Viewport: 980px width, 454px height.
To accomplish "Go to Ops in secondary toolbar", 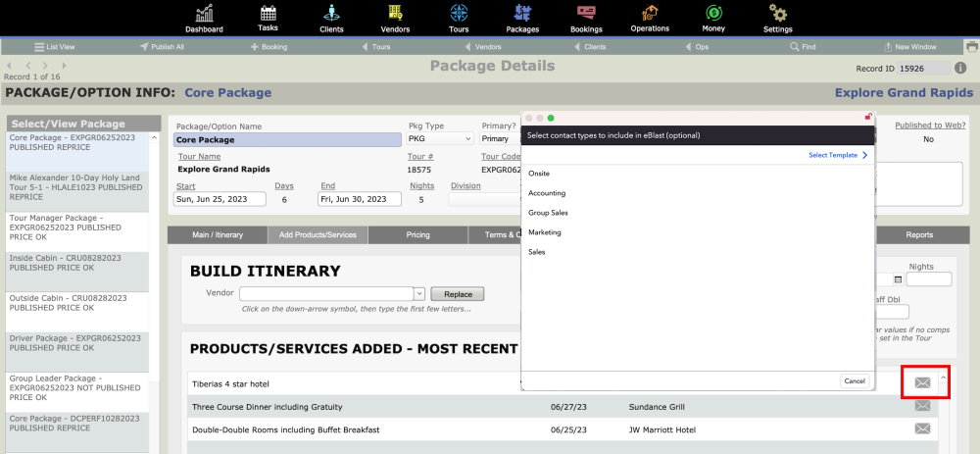I will (697, 47).
